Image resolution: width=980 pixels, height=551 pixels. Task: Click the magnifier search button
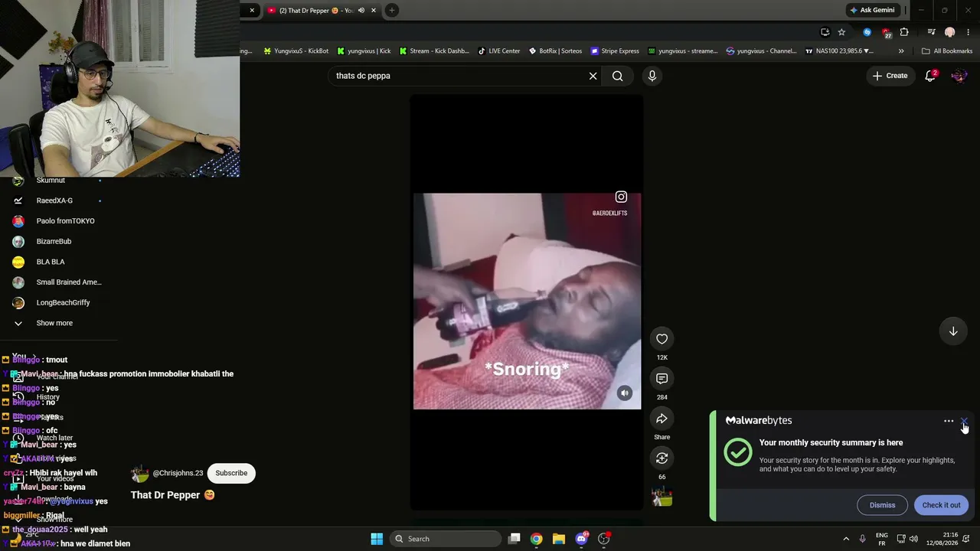pos(618,76)
